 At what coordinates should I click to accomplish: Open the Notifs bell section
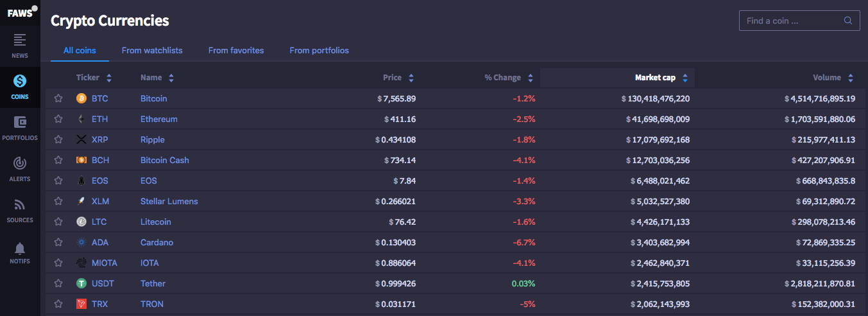(x=20, y=252)
